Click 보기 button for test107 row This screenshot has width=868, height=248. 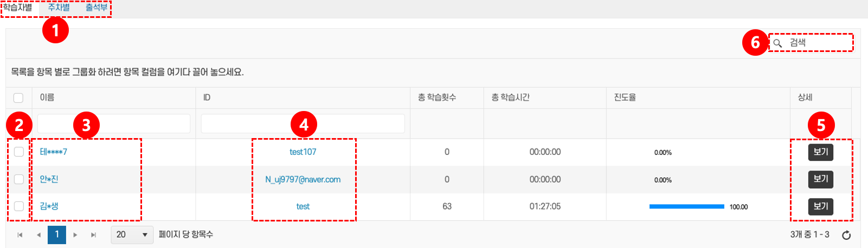(820, 152)
